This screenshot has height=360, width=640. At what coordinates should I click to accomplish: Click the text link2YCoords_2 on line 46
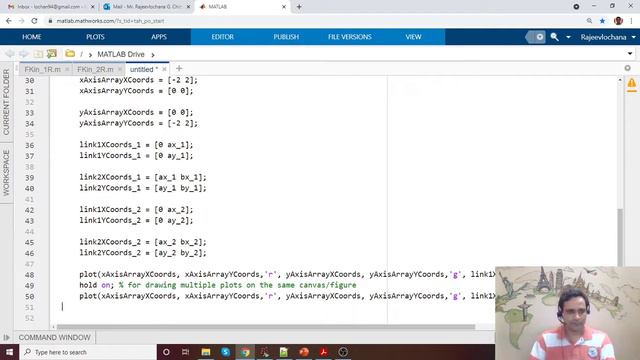(110, 253)
